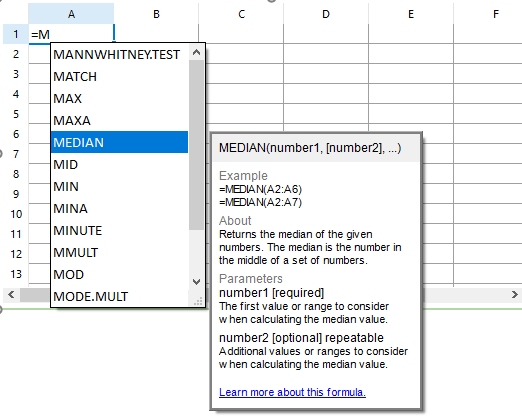Select the MIN function suggestion
Screen dimensions: 522x416
119,186
